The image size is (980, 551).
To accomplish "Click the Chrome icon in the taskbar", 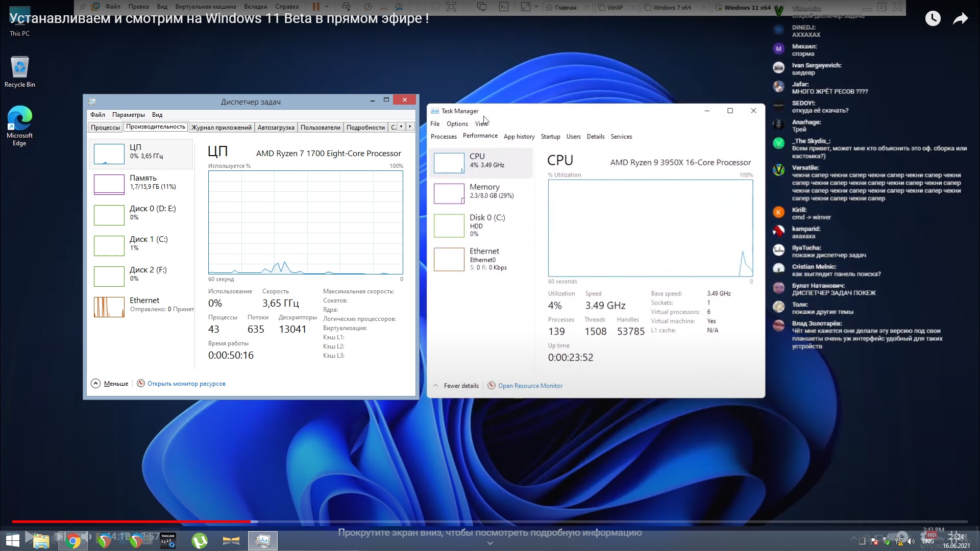I will pos(73,541).
